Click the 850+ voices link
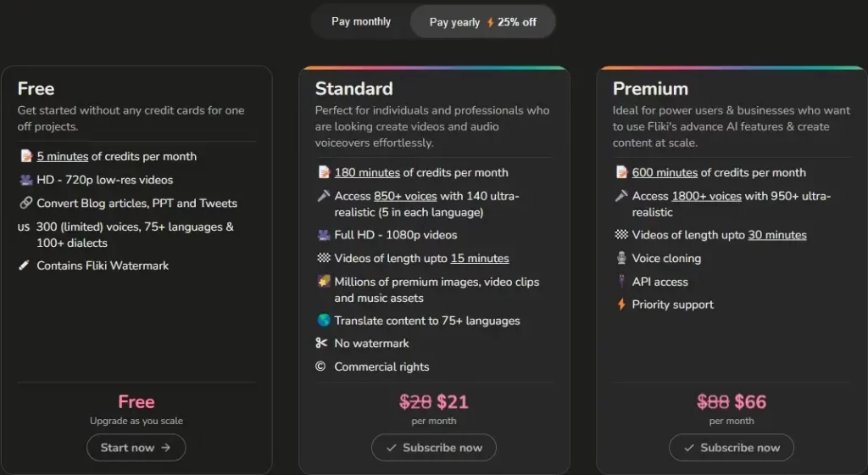Image resolution: width=868 pixels, height=475 pixels. (x=405, y=196)
